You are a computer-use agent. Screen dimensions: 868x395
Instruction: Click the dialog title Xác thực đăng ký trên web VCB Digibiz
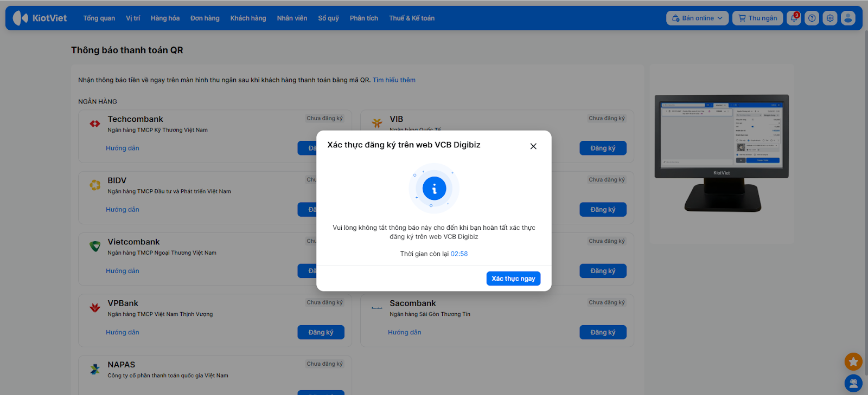(404, 145)
